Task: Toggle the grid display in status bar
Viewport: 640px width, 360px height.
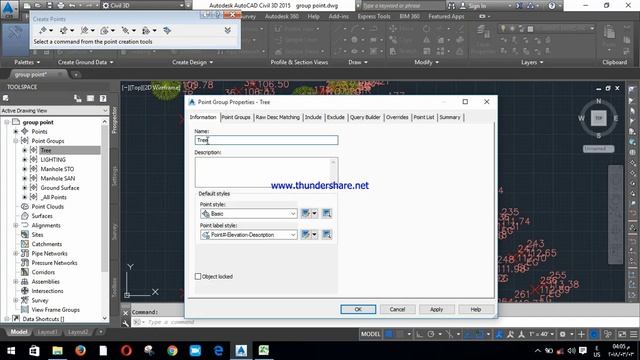Action: click(x=389, y=334)
